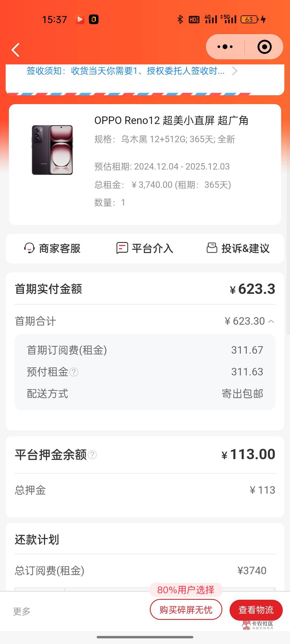Select 商家客服 menu item
This screenshot has width=290, height=644.
click(60, 248)
